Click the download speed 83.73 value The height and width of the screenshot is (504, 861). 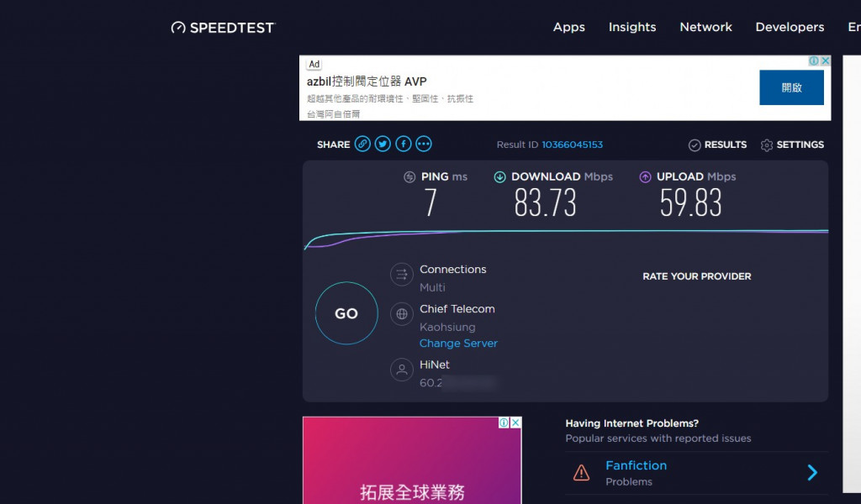545,203
